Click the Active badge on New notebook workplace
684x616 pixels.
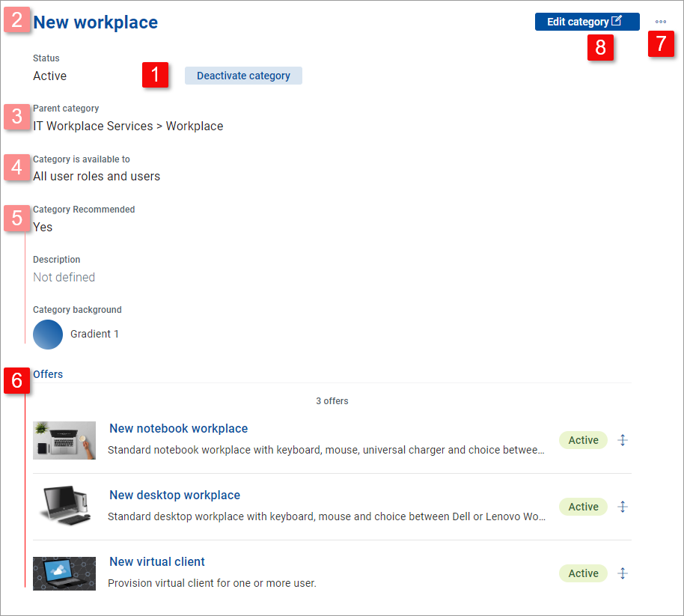583,440
